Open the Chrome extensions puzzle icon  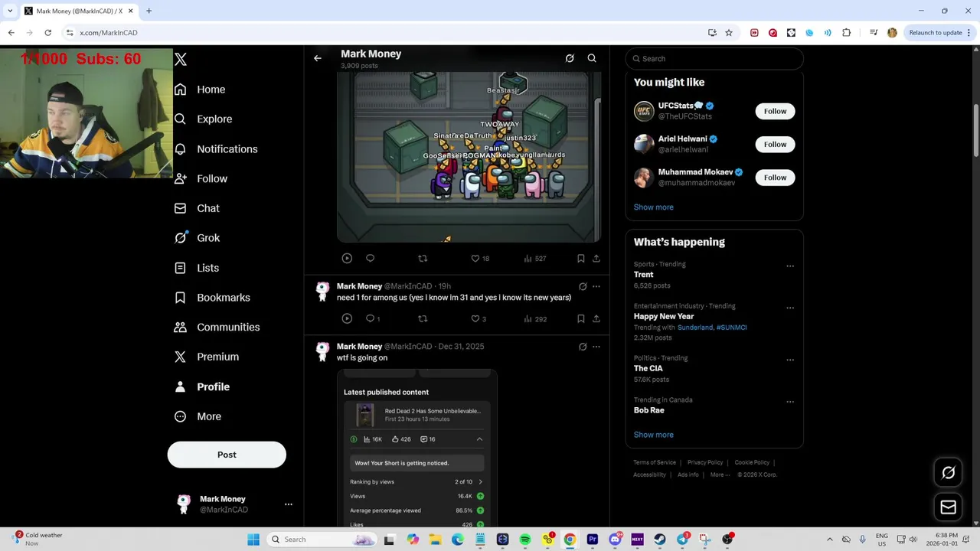[846, 33]
